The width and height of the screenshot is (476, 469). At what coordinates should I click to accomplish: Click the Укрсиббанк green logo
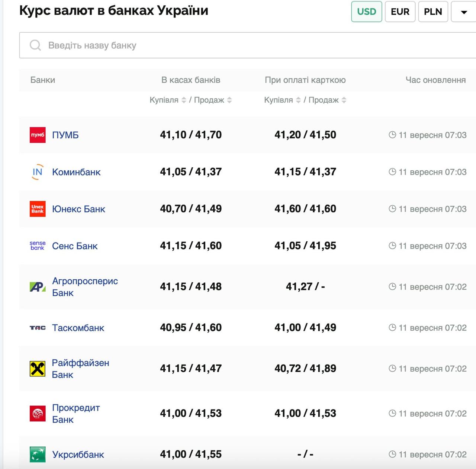[x=37, y=454]
